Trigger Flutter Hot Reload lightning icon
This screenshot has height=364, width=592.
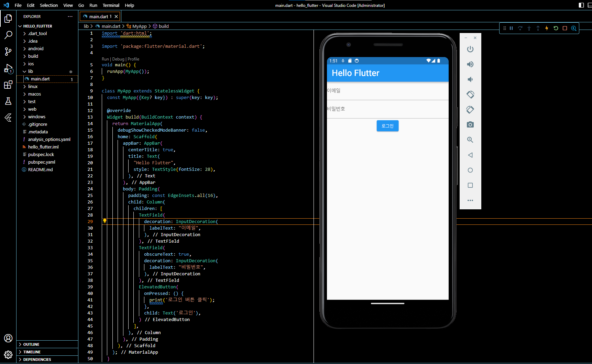point(547,28)
